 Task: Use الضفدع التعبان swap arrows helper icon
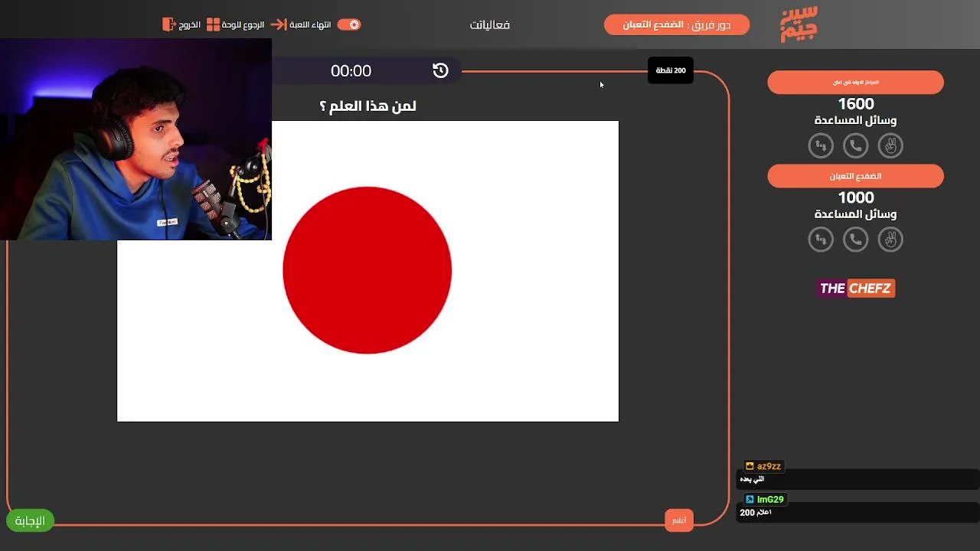click(x=821, y=240)
